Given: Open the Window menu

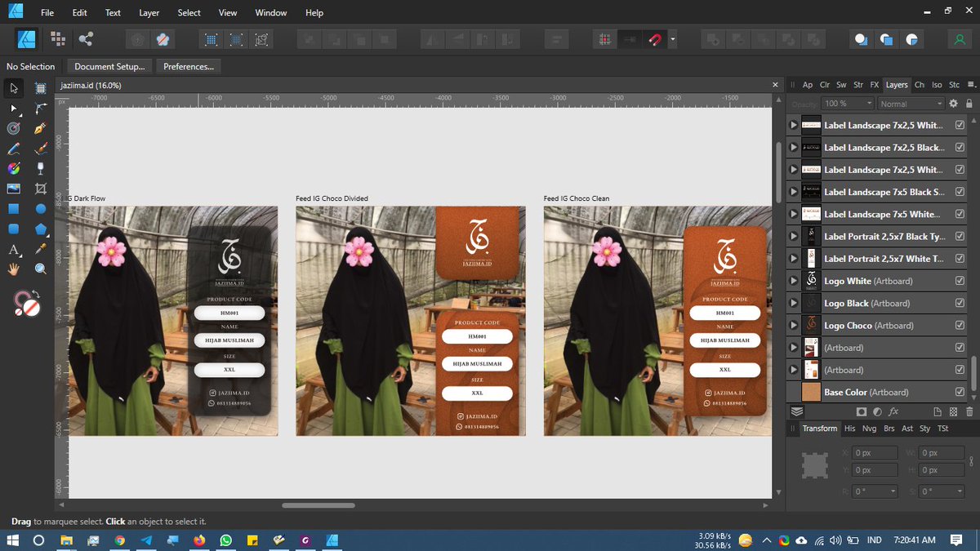Looking at the screenshot, I should [271, 12].
